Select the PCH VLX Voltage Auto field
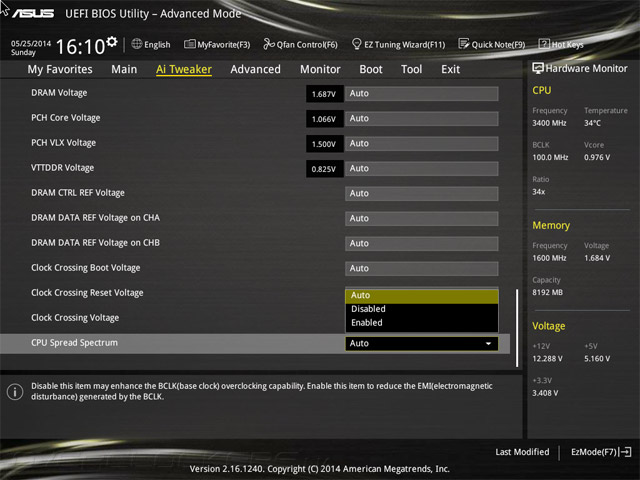The height and width of the screenshot is (480, 640). [422, 144]
